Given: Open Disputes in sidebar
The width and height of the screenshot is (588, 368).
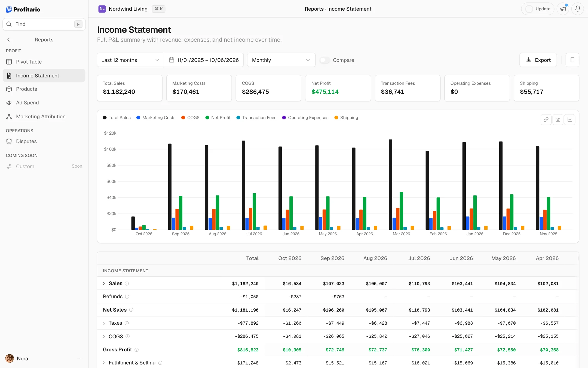Looking at the screenshot, I should pos(44,141).
